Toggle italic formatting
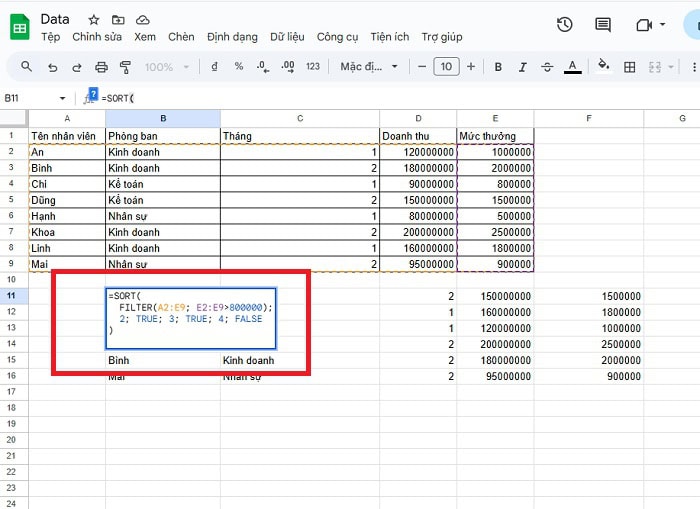Screen dimensions: 700x509 point(523,67)
